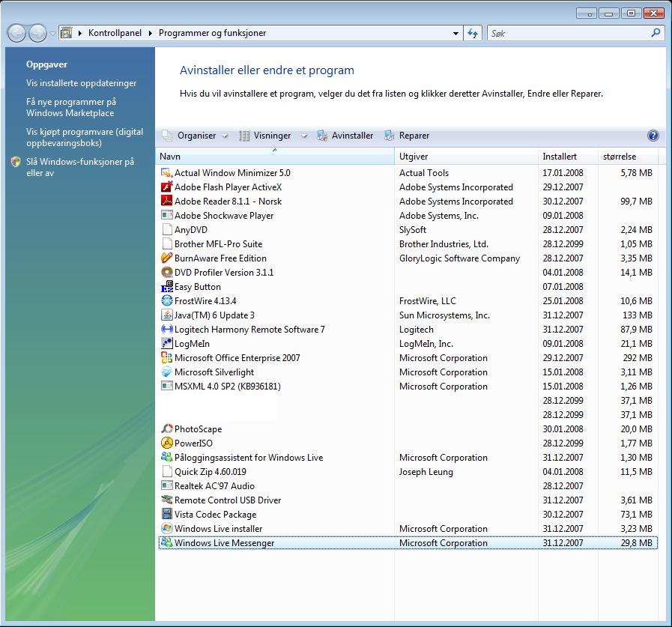Click the BurnAware Free Edition icon
672x627 pixels.
click(166, 258)
